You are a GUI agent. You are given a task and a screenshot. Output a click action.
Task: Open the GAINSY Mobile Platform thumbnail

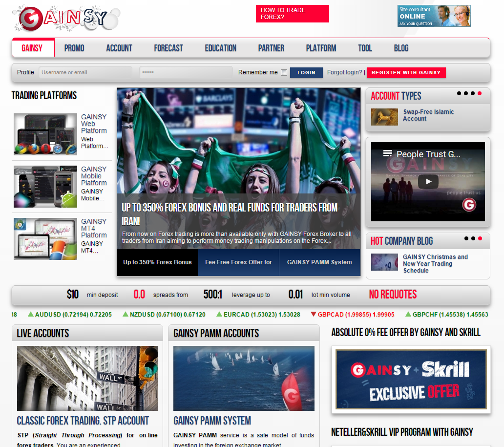[x=45, y=187]
